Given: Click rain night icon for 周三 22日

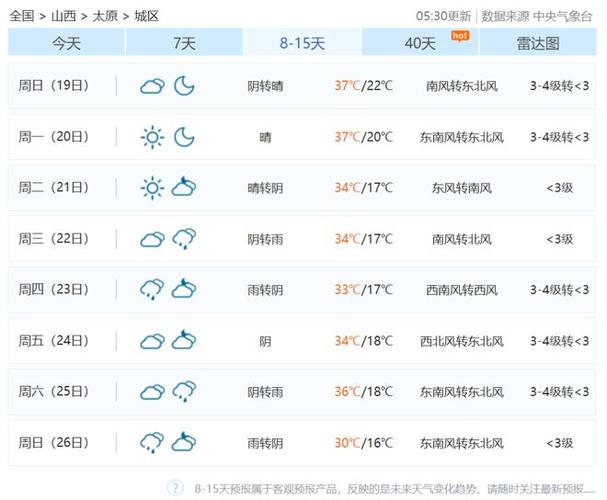Looking at the screenshot, I should [184, 239].
